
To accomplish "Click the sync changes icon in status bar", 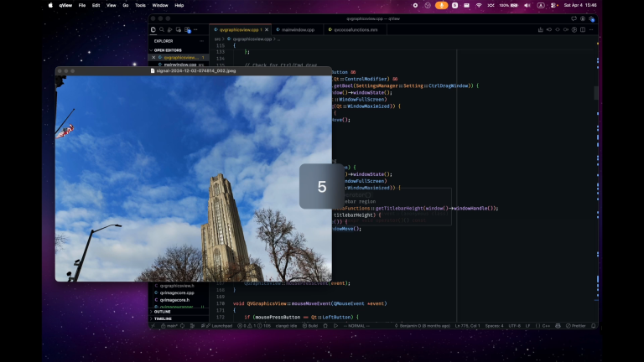I will pyautogui.click(x=182, y=326).
